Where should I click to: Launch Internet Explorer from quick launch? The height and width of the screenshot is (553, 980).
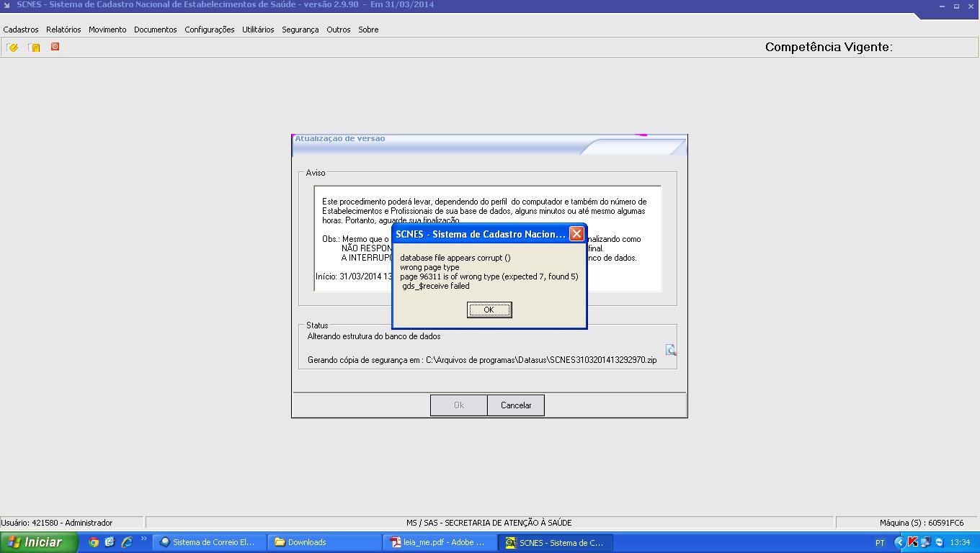[127, 542]
